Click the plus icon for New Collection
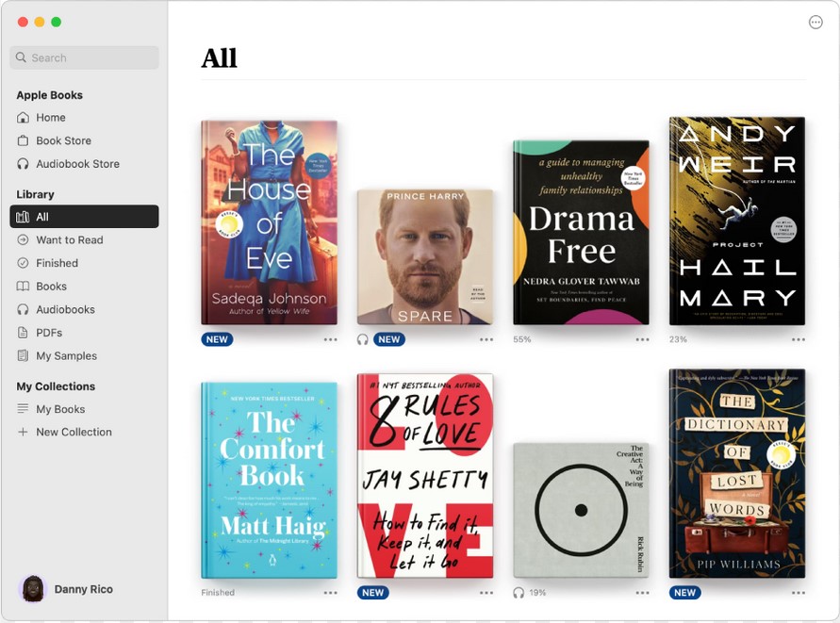The height and width of the screenshot is (623, 840). click(x=23, y=432)
